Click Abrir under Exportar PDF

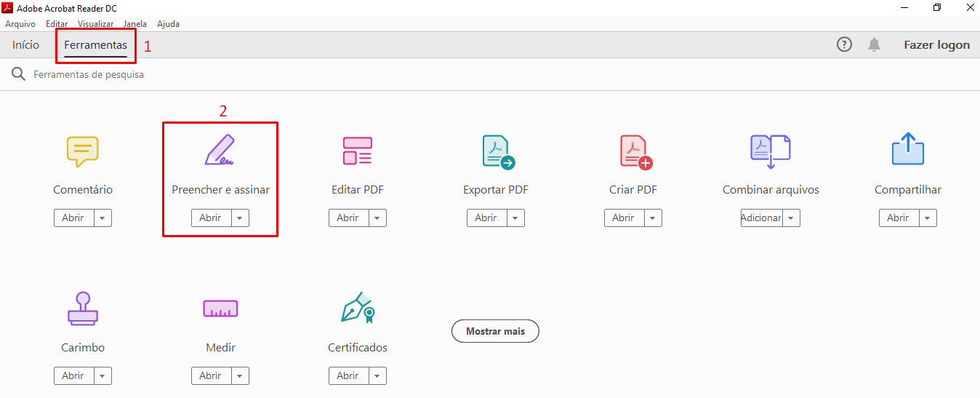[x=487, y=218]
